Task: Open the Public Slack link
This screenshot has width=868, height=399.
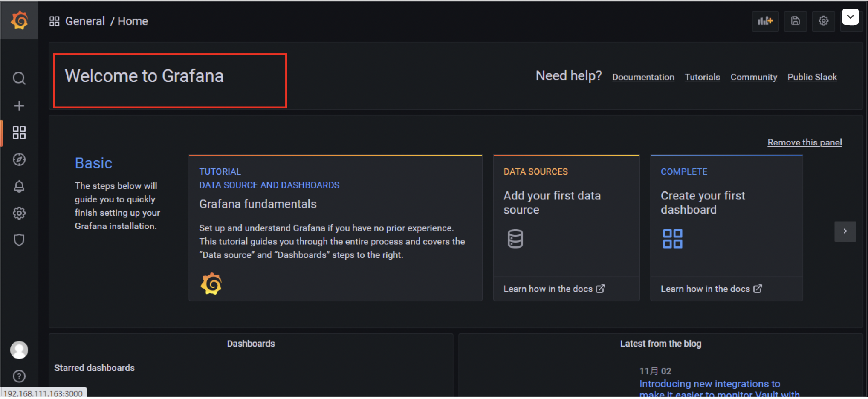Action: [812, 77]
